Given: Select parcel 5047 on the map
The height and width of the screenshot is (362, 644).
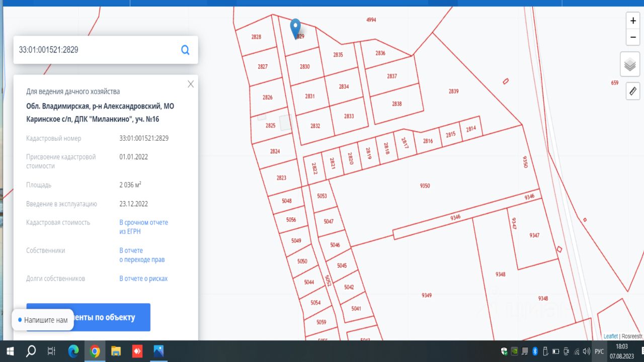Looking at the screenshot, I should [329, 222].
